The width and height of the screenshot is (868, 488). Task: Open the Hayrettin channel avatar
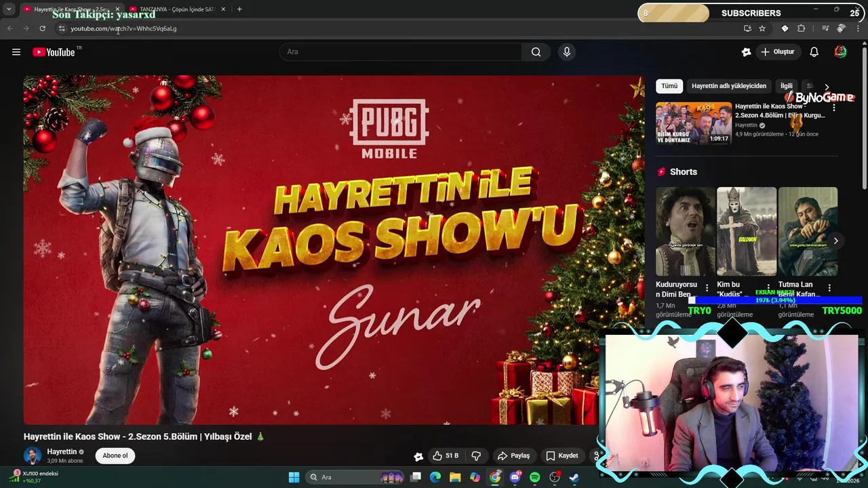click(33, 455)
